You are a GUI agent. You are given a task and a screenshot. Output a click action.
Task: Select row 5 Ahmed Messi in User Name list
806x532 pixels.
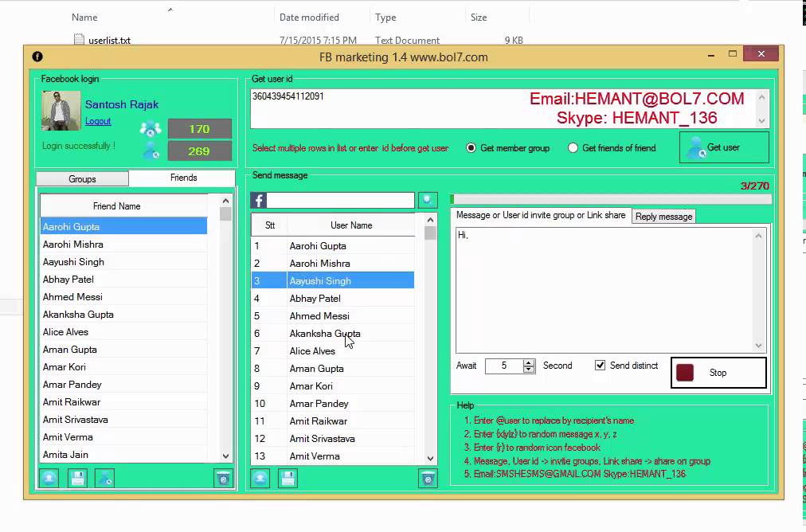click(333, 315)
